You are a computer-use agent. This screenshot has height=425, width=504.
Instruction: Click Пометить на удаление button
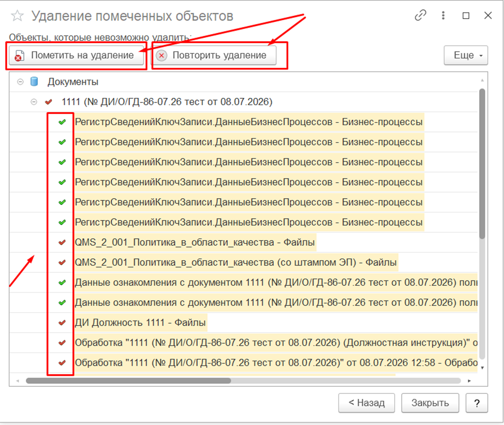(76, 55)
